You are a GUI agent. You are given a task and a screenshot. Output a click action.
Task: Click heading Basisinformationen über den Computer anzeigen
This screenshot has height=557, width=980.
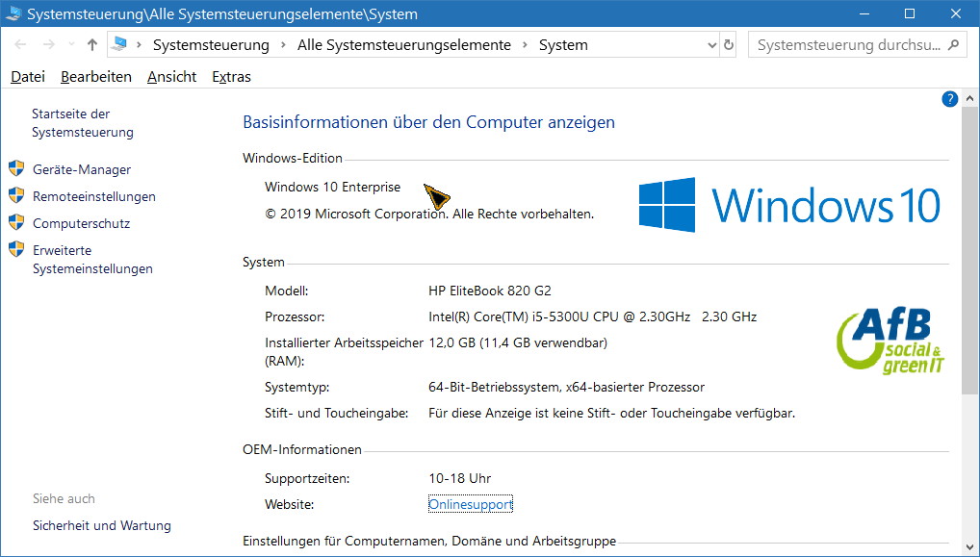[x=428, y=122]
